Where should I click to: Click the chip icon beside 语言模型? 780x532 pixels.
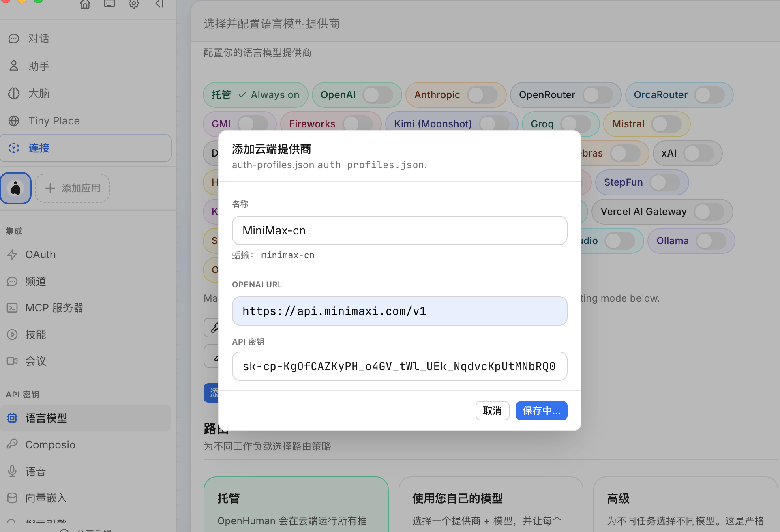[12, 418]
